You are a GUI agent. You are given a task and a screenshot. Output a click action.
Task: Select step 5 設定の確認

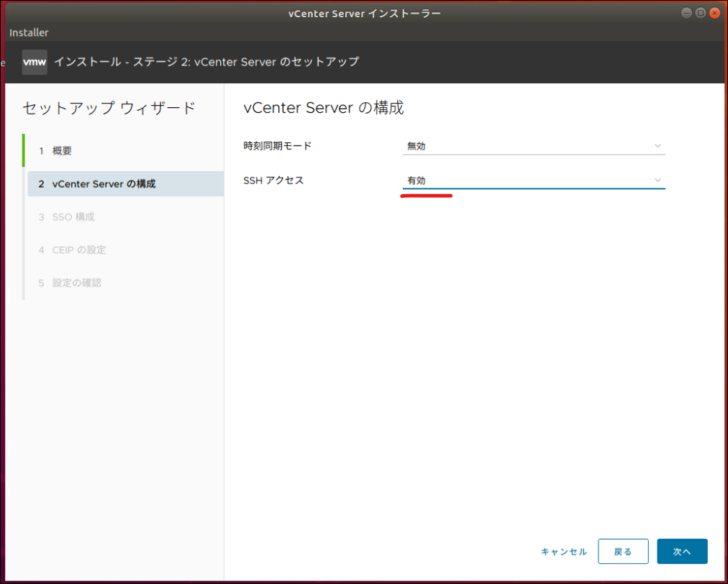coord(70,283)
